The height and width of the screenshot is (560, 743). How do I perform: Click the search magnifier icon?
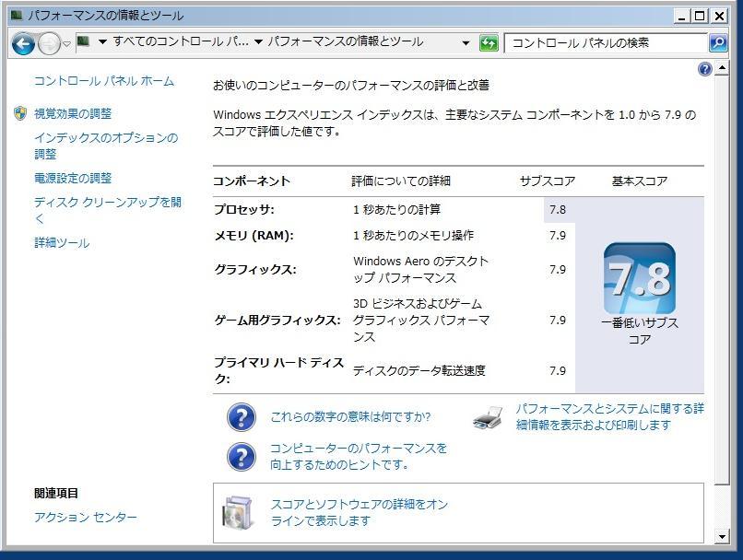click(x=718, y=43)
